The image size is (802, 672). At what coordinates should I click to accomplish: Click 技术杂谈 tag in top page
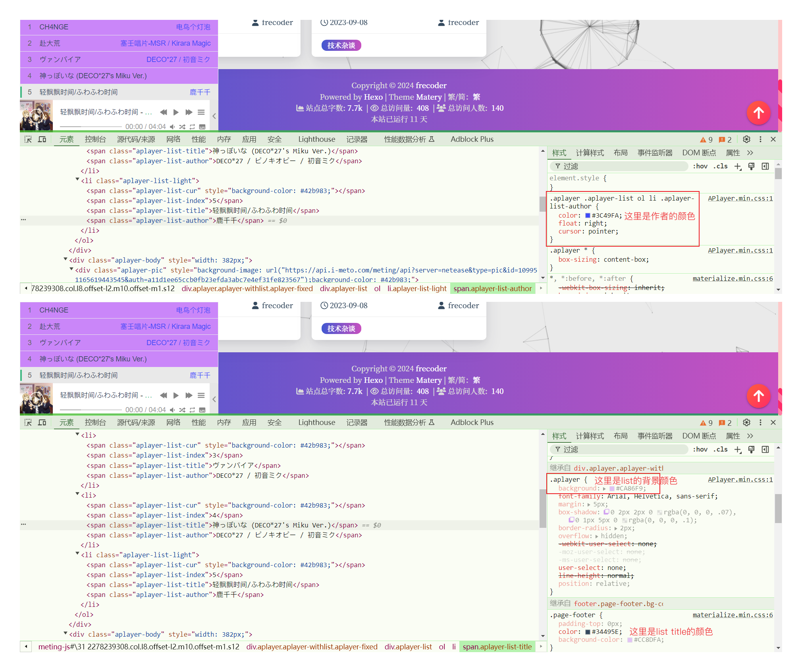(341, 46)
